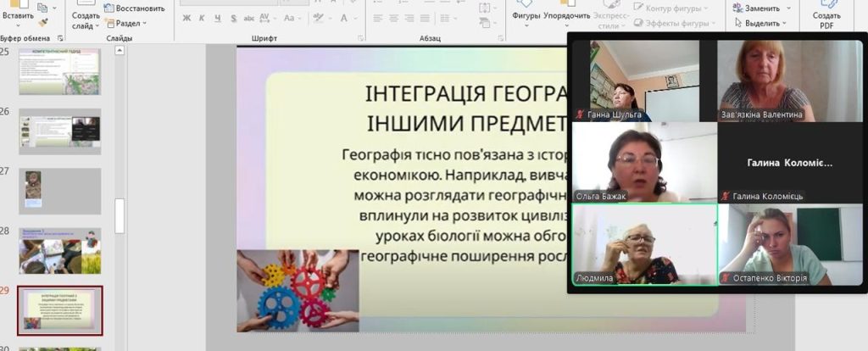Open the Заменить dropdown arrow
This screenshot has width=868, height=351.
point(788,8)
